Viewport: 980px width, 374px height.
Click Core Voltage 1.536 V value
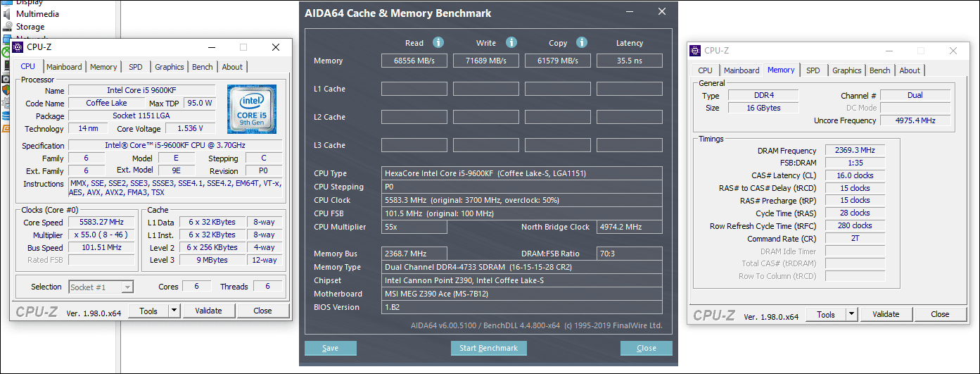(x=190, y=128)
